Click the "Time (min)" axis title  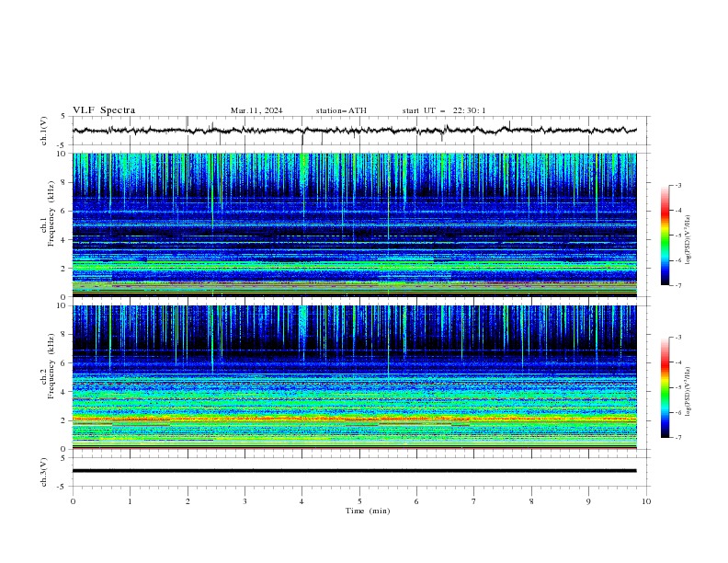[x=368, y=511]
